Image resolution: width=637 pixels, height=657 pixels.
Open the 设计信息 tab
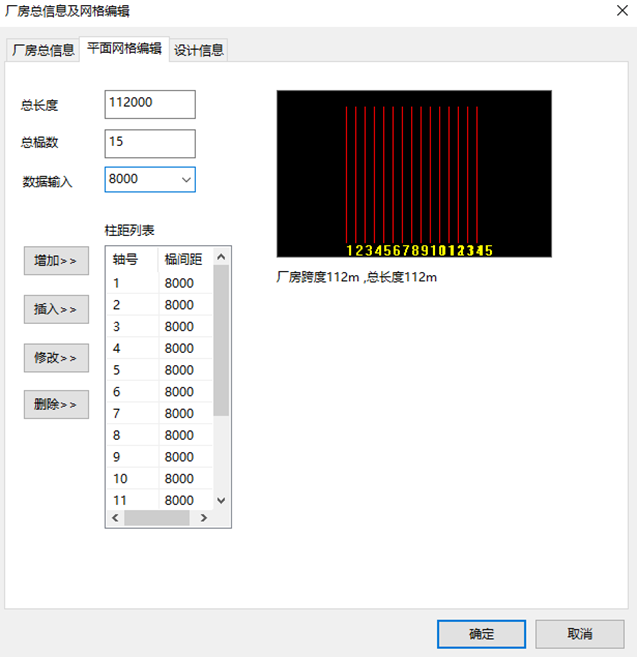199,50
